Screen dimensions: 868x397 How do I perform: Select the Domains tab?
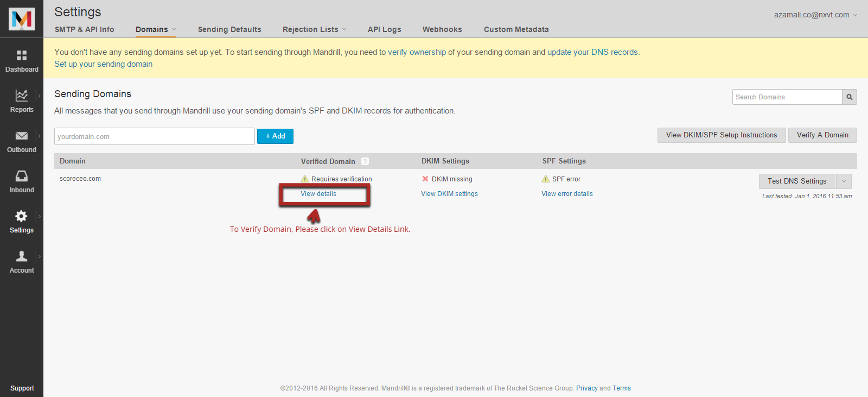152,29
